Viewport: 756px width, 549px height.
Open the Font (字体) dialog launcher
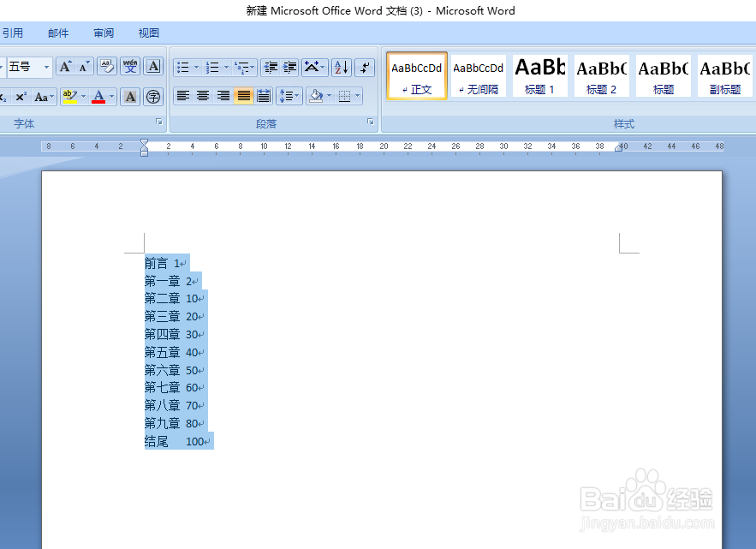click(x=159, y=122)
